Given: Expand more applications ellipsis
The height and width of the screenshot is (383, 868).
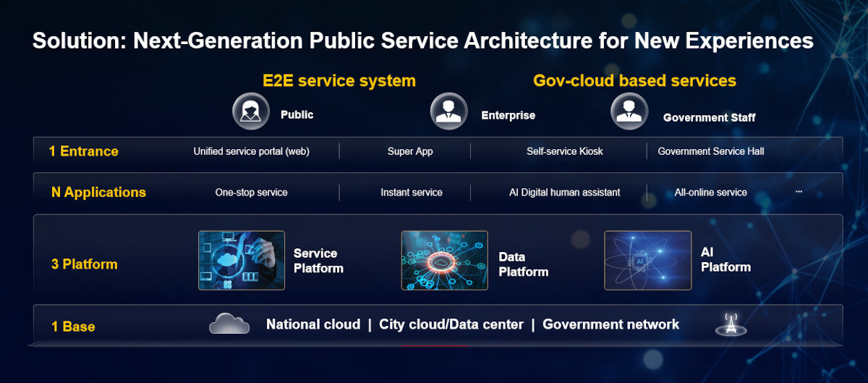Looking at the screenshot, I should pyautogui.click(x=799, y=192).
